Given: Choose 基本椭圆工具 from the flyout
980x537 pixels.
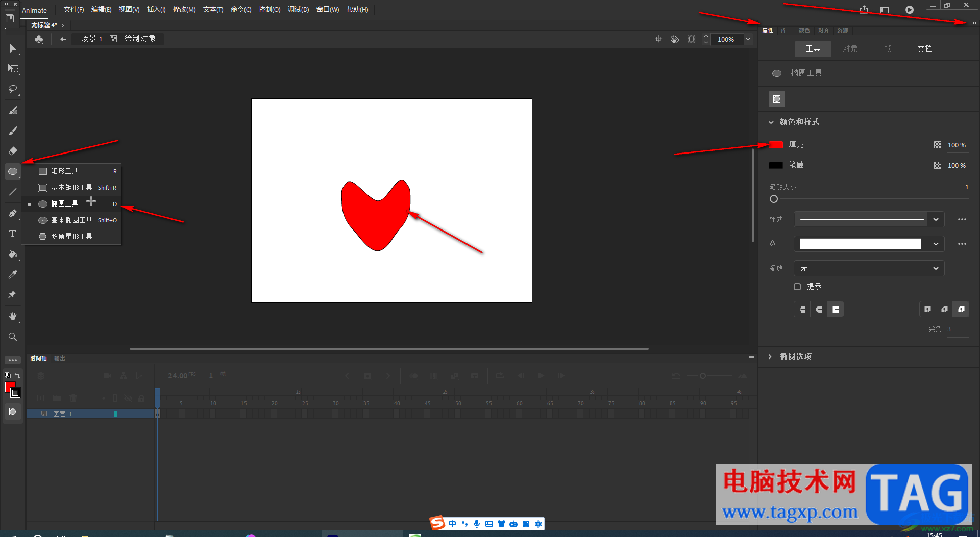Looking at the screenshot, I should pos(71,220).
